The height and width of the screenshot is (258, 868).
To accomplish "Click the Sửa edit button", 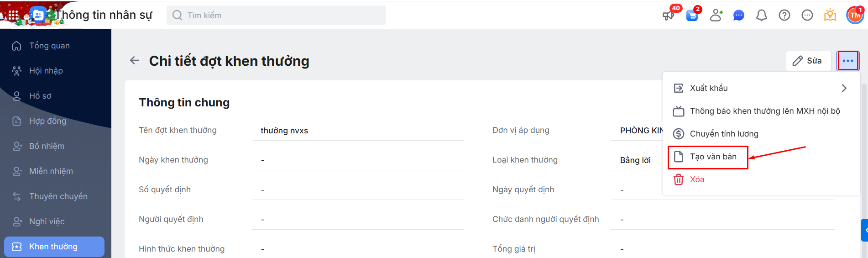I will [808, 61].
